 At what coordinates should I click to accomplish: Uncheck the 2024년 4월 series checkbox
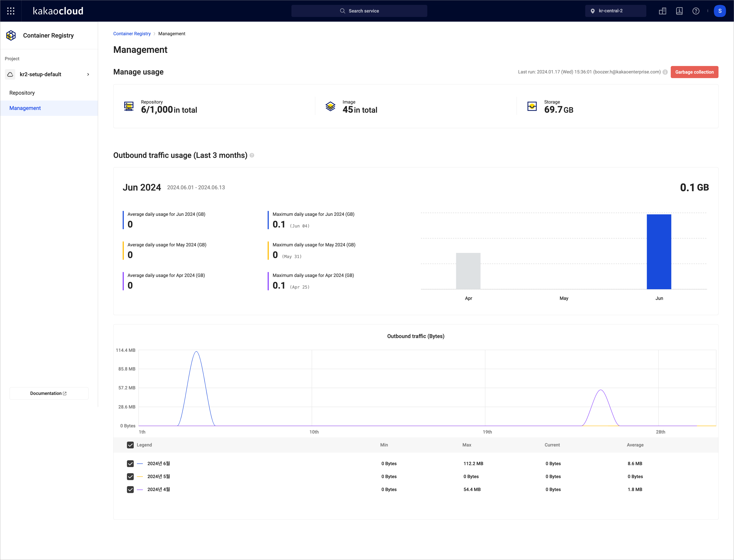click(x=130, y=490)
